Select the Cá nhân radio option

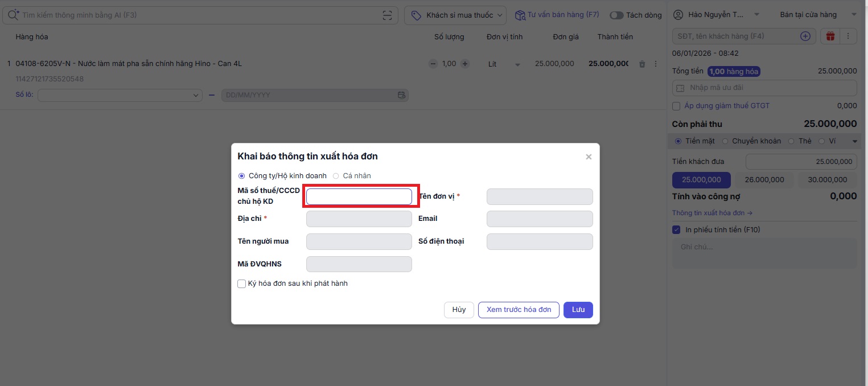pos(336,176)
